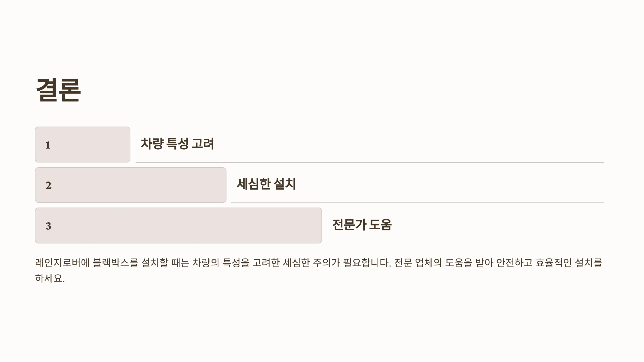
Task: Click the word 도움을 in the paragraph
Action: pyautogui.click(x=458, y=263)
